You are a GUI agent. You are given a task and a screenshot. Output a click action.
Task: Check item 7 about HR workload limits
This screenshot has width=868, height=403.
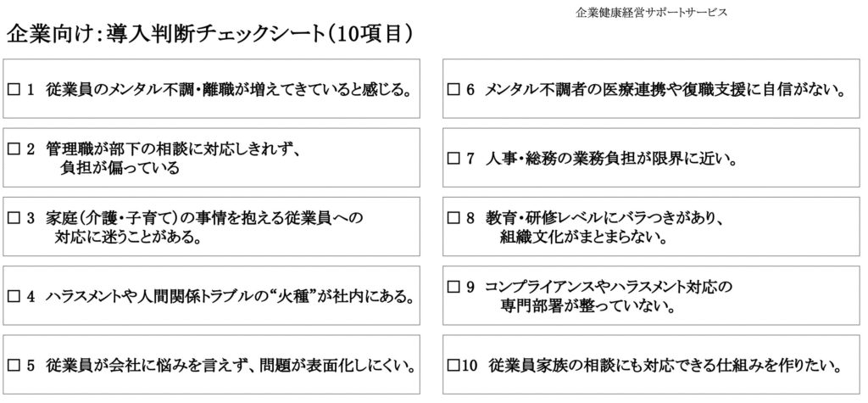452,158
